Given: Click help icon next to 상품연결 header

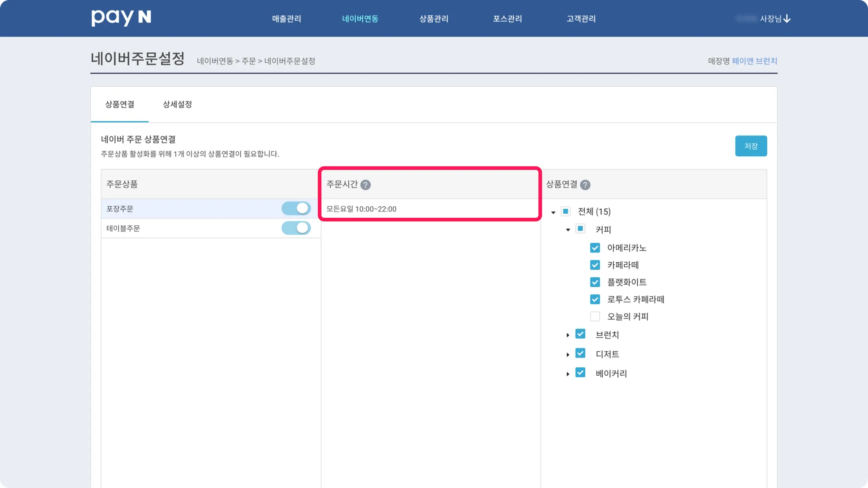Looking at the screenshot, I should point(585,185).
